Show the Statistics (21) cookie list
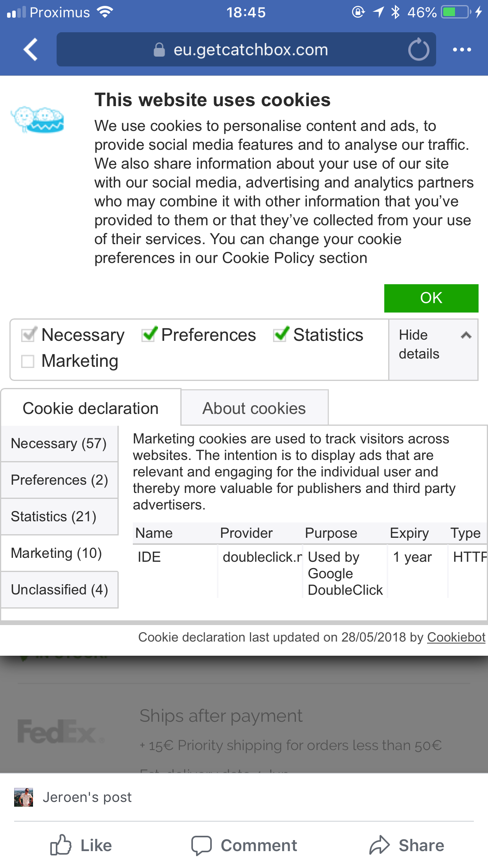The image size is (488, 868). 59,517
